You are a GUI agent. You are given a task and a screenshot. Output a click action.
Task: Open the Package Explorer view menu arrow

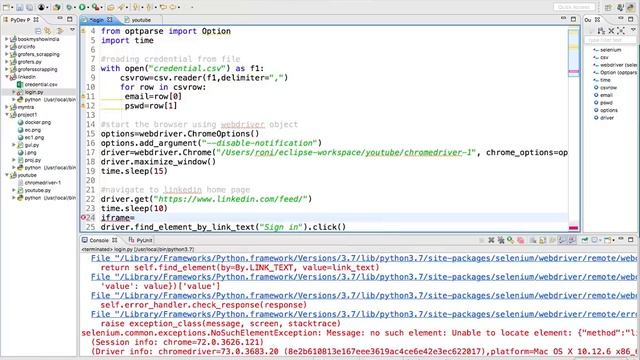(x=72, y=30)
